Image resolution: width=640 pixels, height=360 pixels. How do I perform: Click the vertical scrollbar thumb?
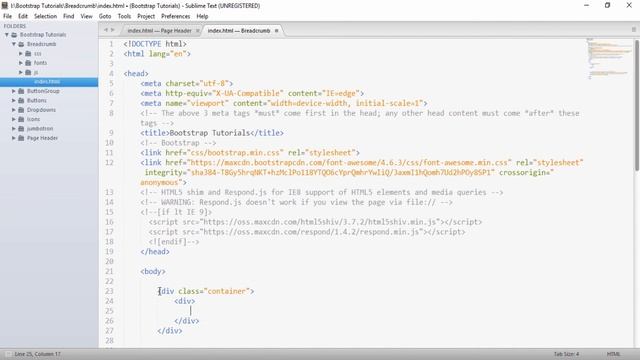point(637,105)
